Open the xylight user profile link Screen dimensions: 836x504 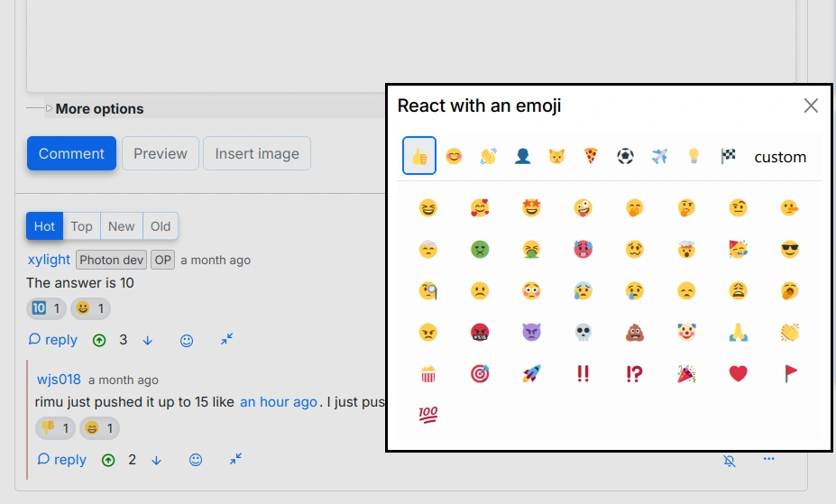pyautogui.click(x=49, y=260)
